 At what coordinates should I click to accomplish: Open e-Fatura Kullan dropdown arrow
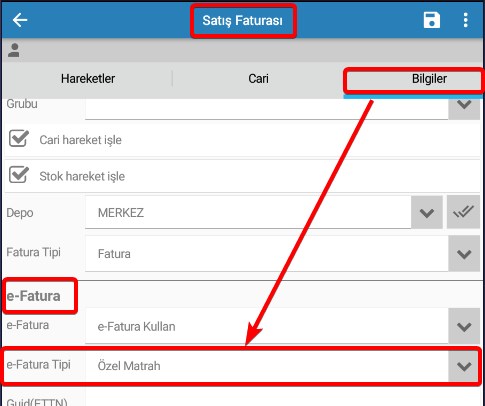(464, 326)
